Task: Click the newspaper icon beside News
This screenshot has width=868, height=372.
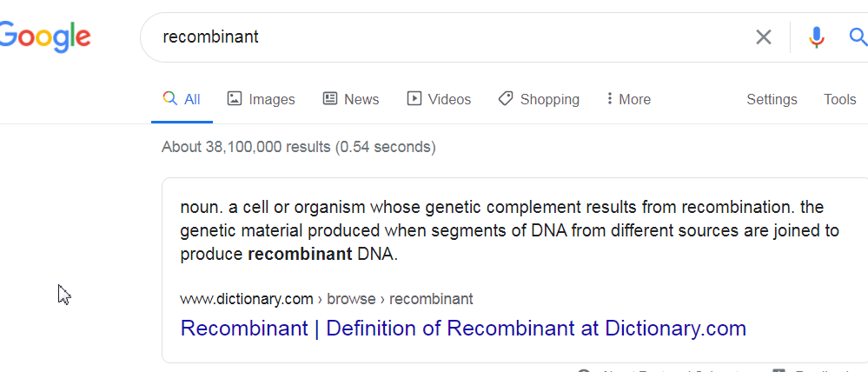Action: click(x=330, y=99)
